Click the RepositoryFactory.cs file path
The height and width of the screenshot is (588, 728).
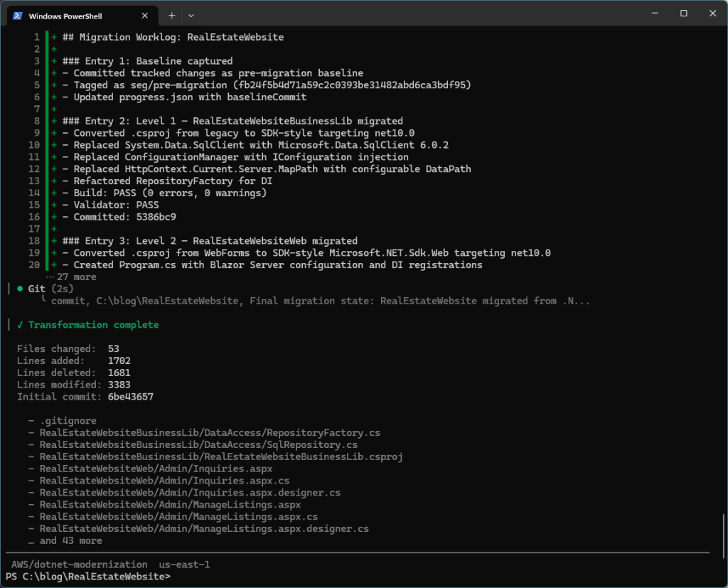point(210,433)
